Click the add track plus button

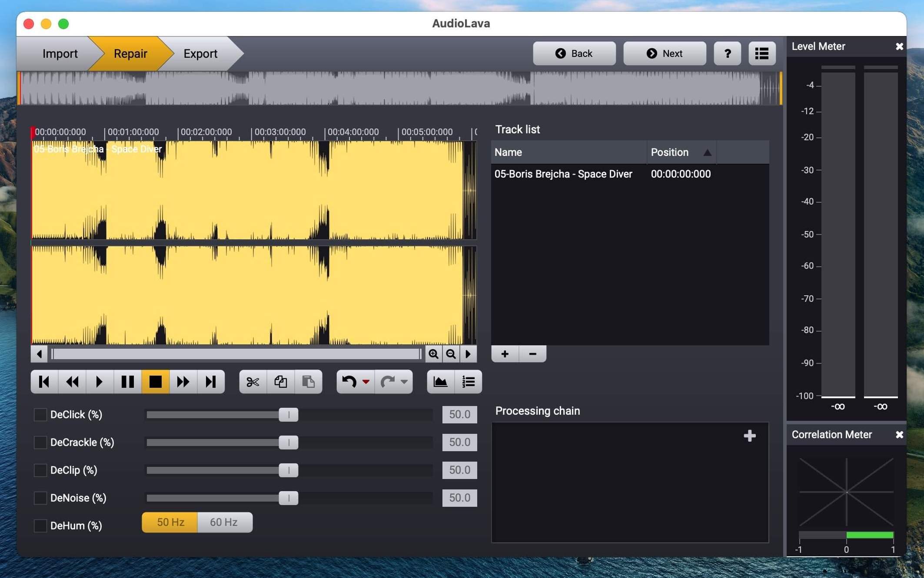click(504, 353)
